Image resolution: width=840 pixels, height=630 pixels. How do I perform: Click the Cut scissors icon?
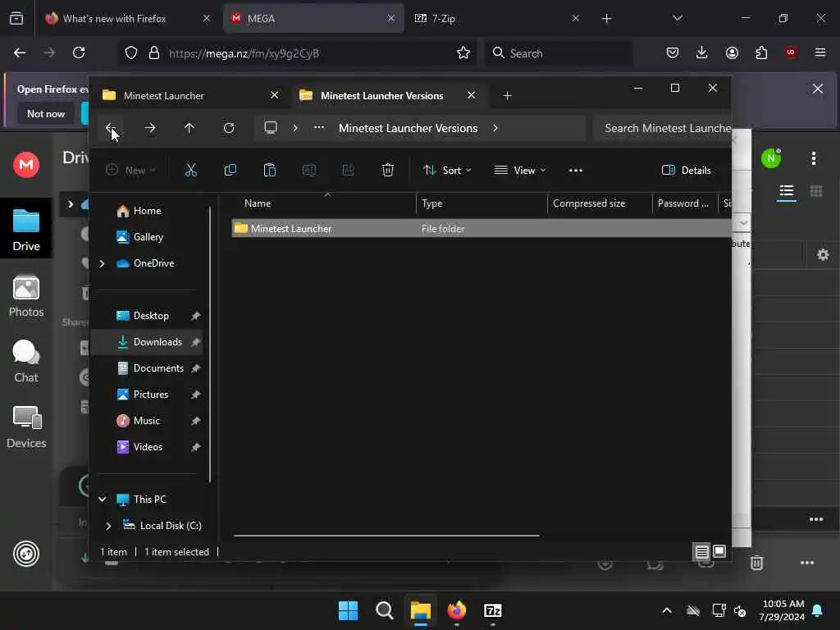coord(190,171)
